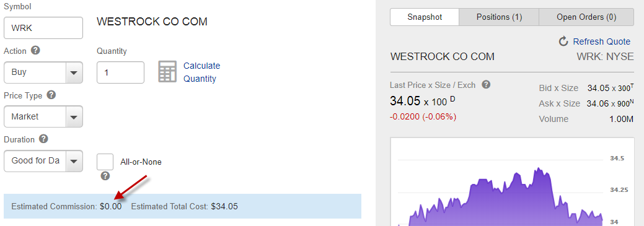Enable the All-or-None checkbox
The image size is (644, 226).
(105, 162)
